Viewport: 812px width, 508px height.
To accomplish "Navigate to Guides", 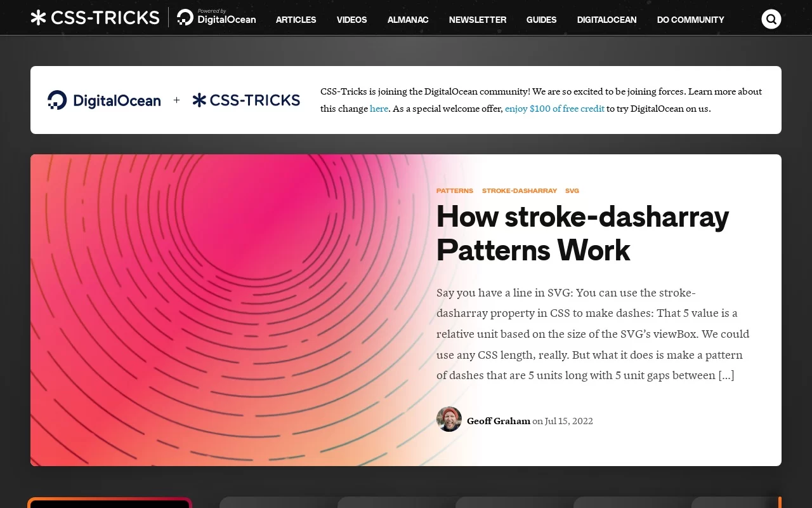I will (x=541, y=20).
